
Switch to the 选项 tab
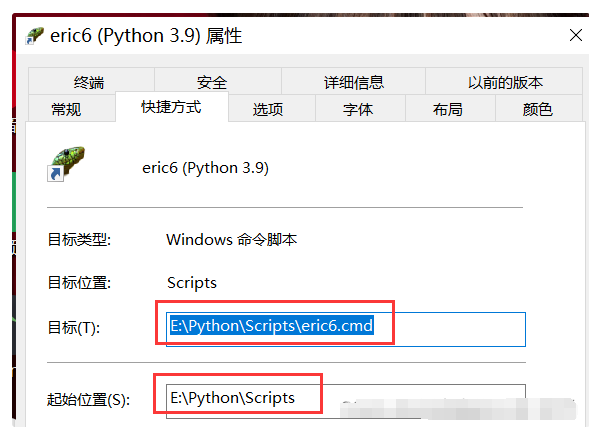(x=272, y=109)
